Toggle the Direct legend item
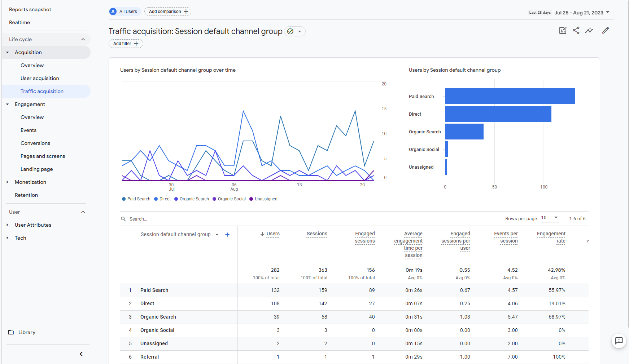This screenshot has height=364, width=629. (x=162, y=199)
